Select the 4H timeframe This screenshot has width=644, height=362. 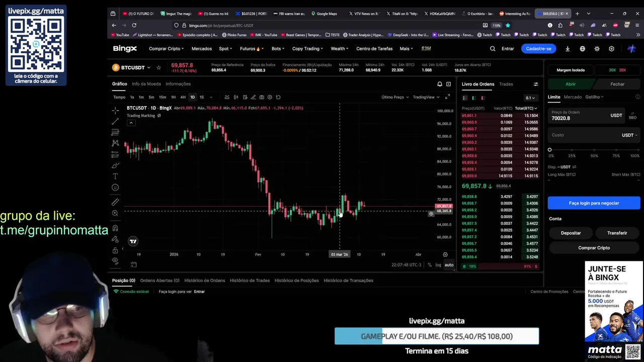point(183,97)
